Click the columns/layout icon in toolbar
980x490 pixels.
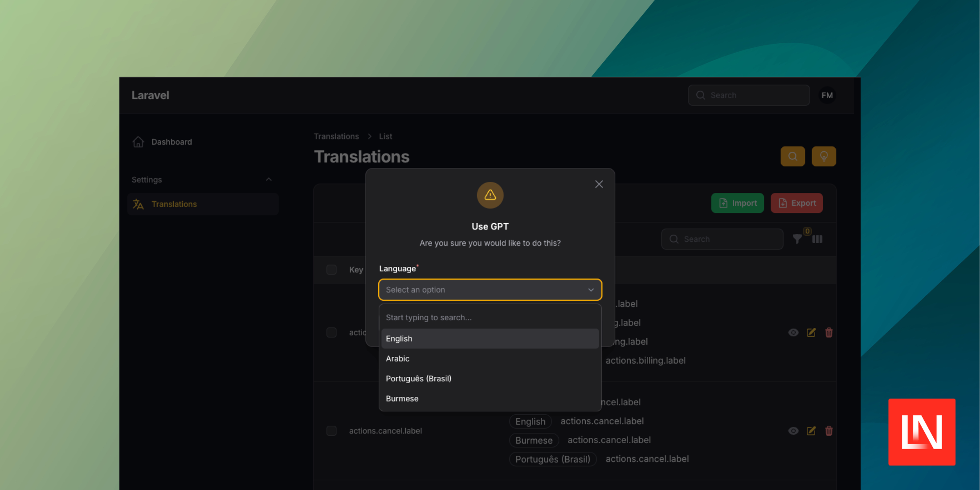(817, 239)
